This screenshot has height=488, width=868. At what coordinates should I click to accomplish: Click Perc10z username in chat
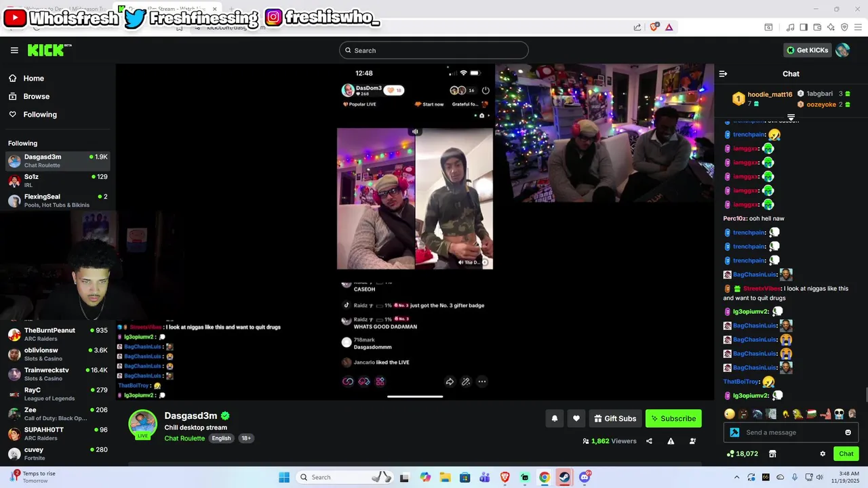(734, 218)
